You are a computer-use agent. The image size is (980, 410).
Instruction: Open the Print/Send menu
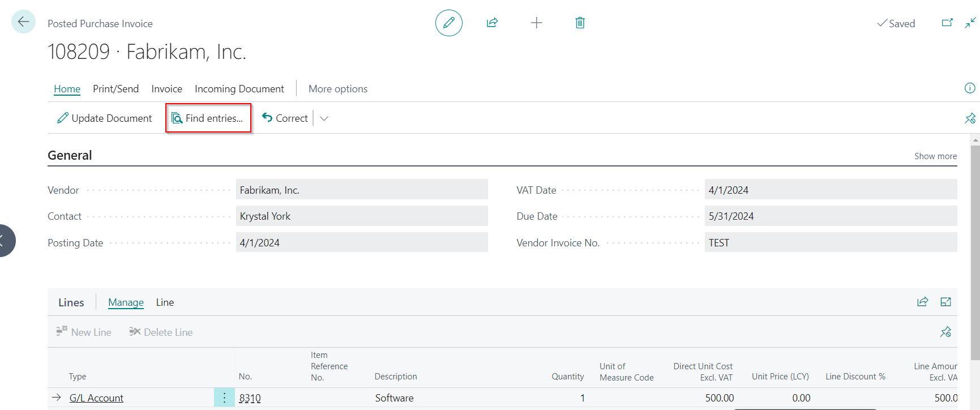pyautogui.click(x=115, y=89)
